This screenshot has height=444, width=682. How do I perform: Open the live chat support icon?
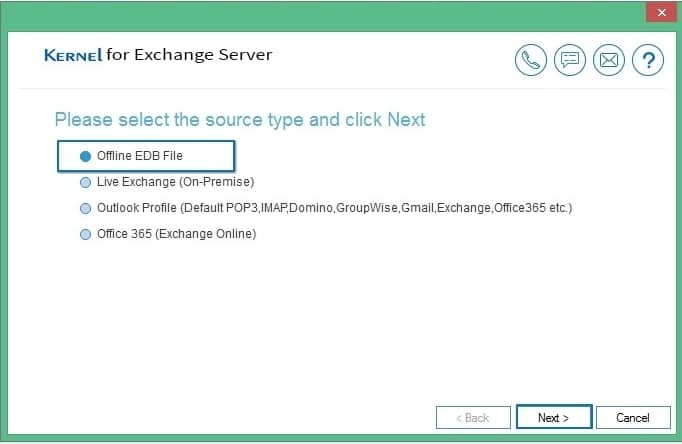point(570,60)
